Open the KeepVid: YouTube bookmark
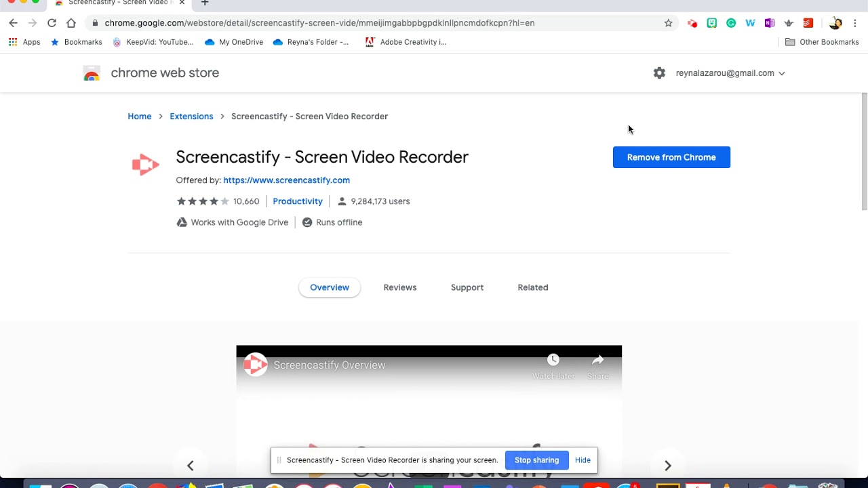The width and height of the screenshot is (868, 488). click(153, 42)
